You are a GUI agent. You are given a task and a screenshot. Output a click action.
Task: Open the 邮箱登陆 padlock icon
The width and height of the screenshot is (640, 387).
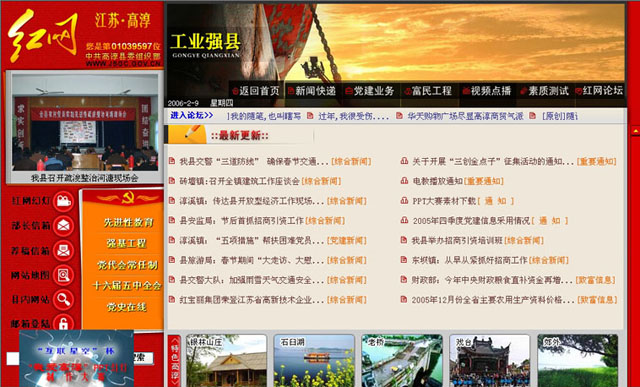[x=63, y=322]
